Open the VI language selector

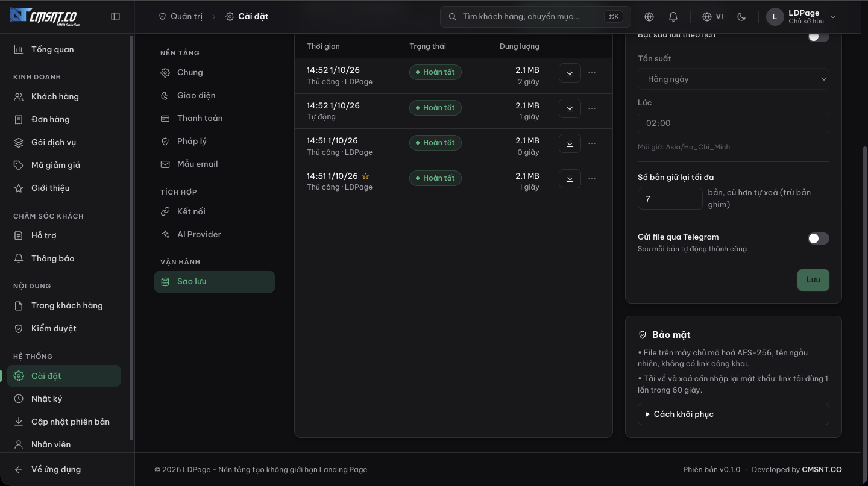[712, 17]
